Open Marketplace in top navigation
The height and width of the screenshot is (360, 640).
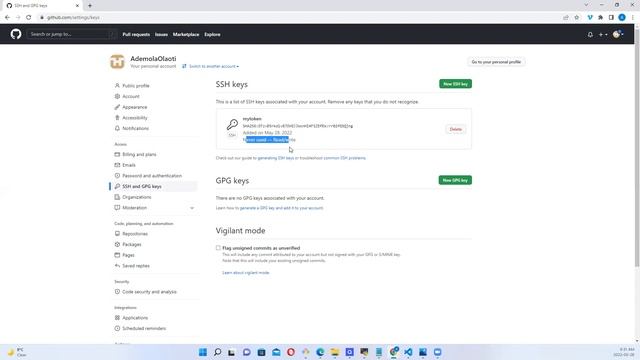tap(186, 34)
